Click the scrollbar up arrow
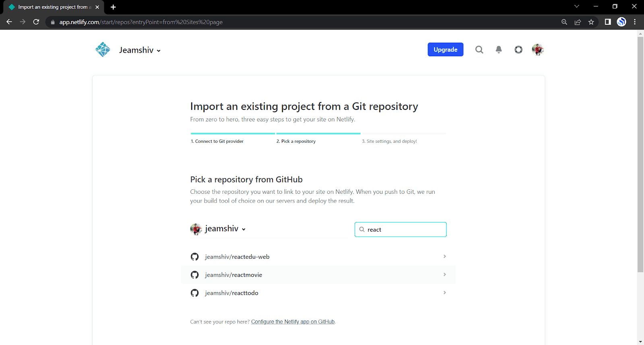The image size is (644, 345). tap(640, 33)
